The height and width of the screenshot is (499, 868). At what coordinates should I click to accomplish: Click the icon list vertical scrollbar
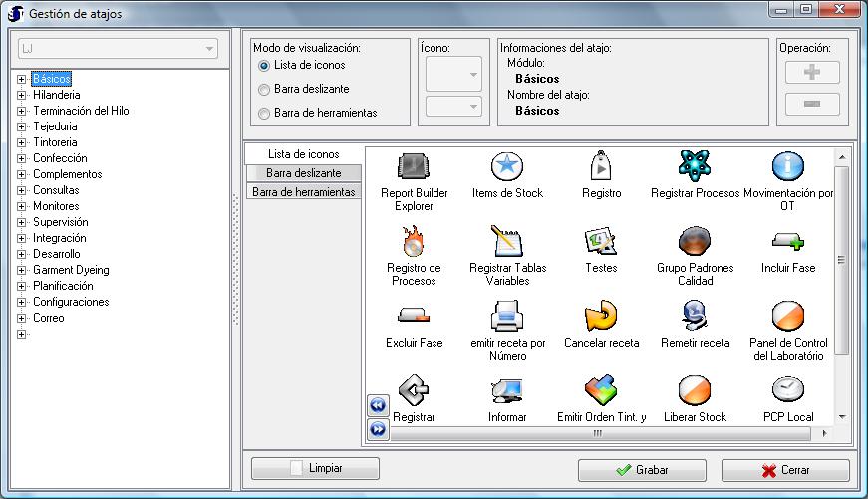click(x=841, y=259)
